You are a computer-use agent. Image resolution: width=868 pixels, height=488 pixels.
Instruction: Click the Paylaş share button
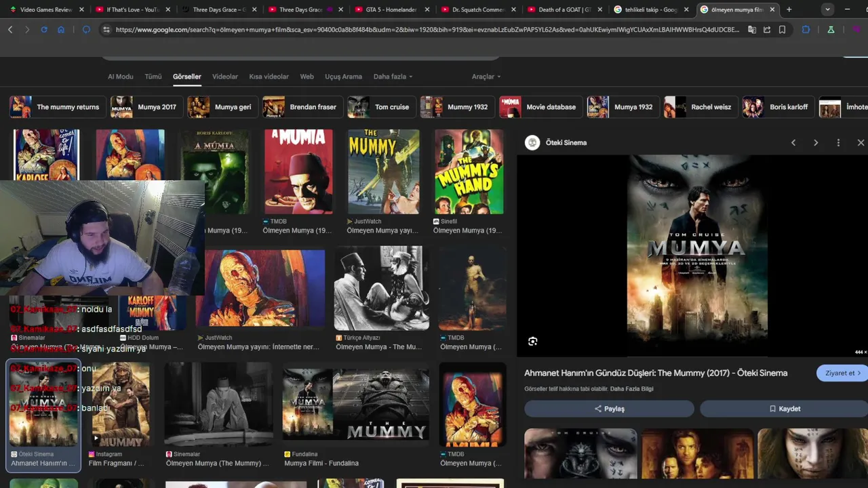click(609, 409)
